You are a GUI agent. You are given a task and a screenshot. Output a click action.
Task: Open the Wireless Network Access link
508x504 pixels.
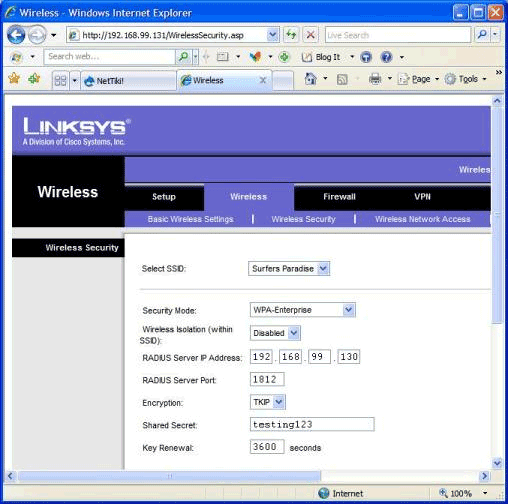click(x=423, y=219)
